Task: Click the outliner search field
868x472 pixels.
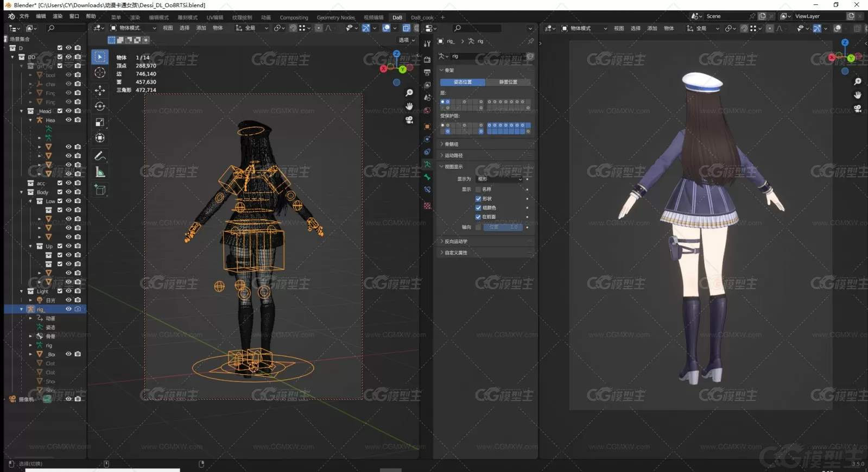Action: 65,28
